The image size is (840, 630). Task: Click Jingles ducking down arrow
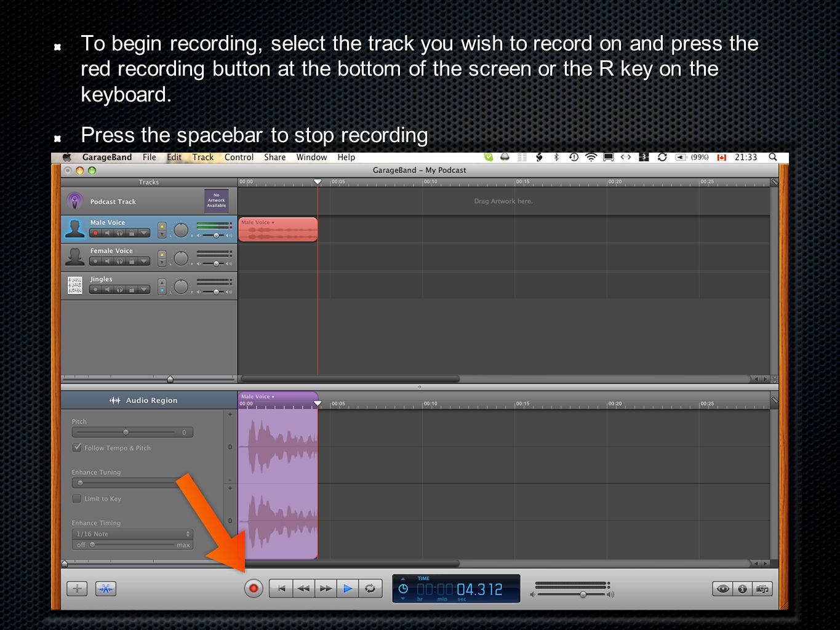(x=162, y=290)
